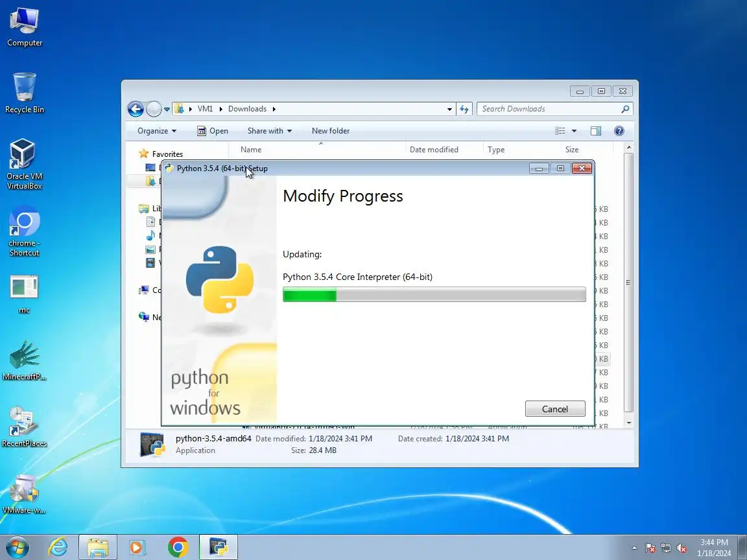Screen dimensions: 747x560
Task: Open the taskbar clock showing 3:44 PM
Action: [x=714, y=548]
